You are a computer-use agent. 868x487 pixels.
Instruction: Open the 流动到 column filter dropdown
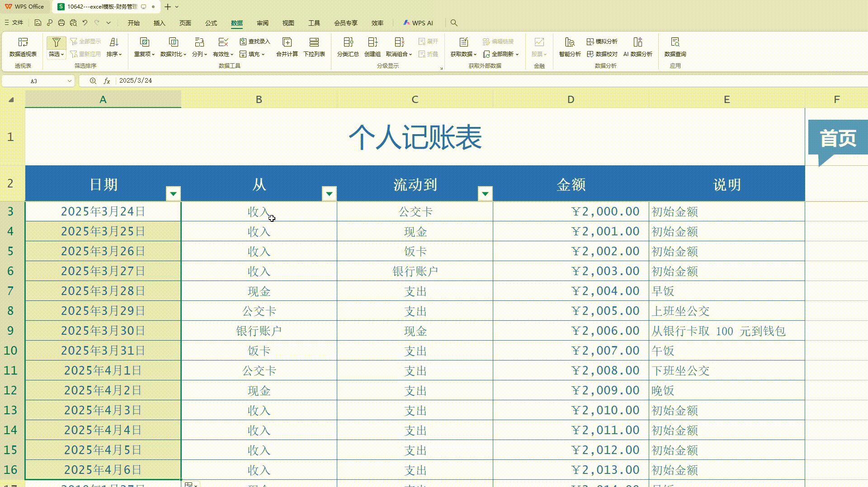tap(485, 194)
